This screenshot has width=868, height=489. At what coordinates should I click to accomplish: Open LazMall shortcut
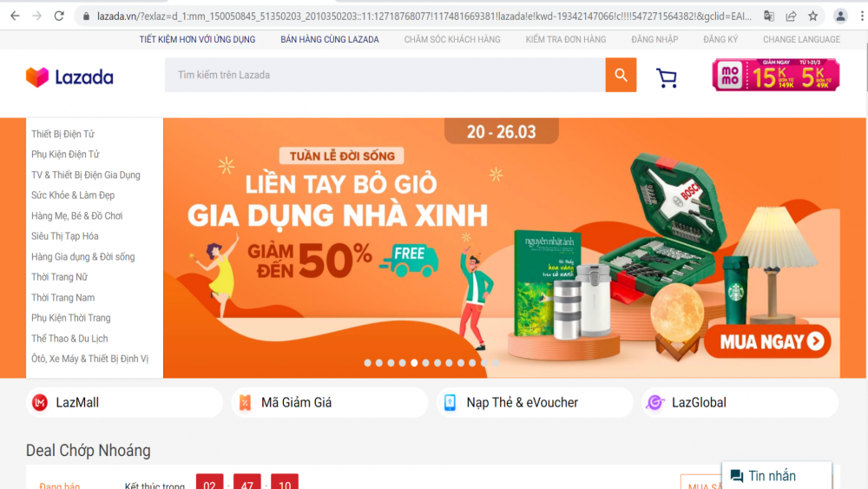(124, 403)
